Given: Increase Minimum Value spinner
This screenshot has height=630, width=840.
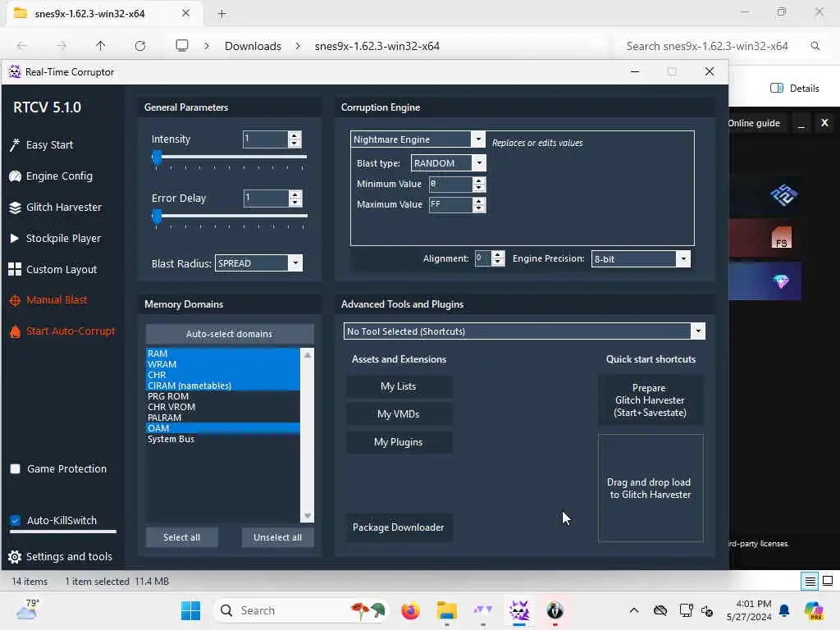Looking at the screenshot, I should point(479,180).
